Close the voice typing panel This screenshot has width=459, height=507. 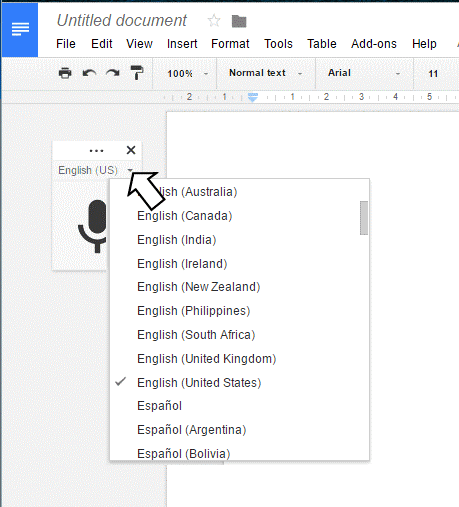coord(131,150)
